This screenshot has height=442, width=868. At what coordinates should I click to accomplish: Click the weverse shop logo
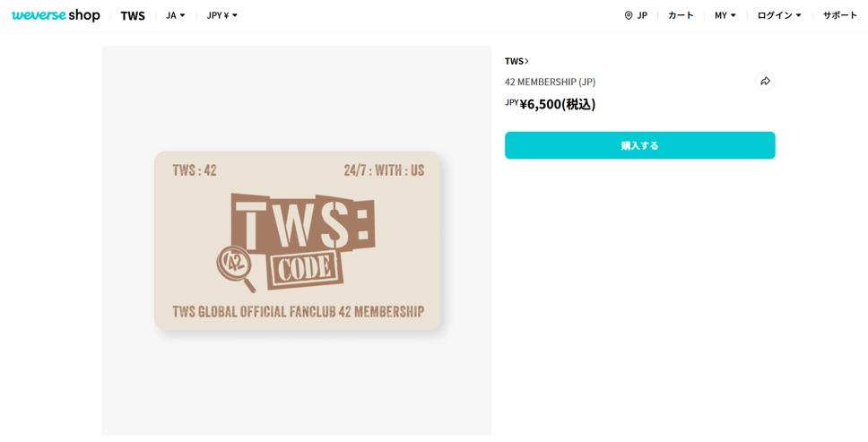click(56, 15)
